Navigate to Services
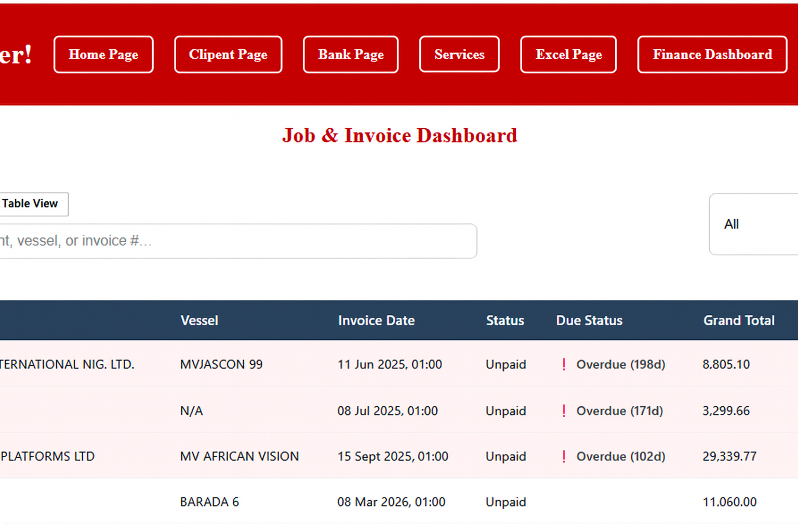Image resolution: width=798 pixels, height=532 pixels. click(x=459, y=55)
